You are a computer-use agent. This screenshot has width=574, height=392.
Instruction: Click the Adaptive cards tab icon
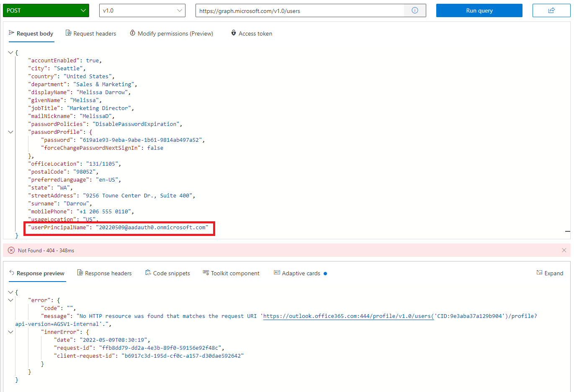pos(277,273)
